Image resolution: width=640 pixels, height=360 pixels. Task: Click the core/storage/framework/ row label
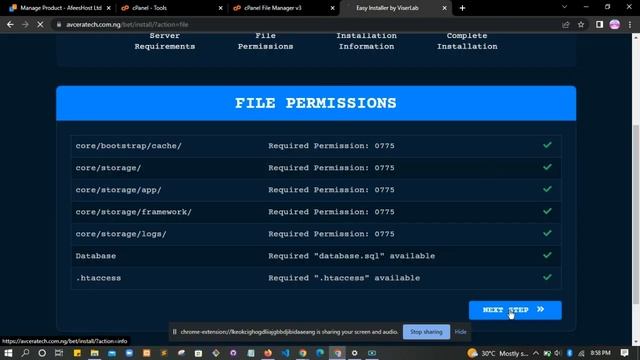[x=133, y=212]
